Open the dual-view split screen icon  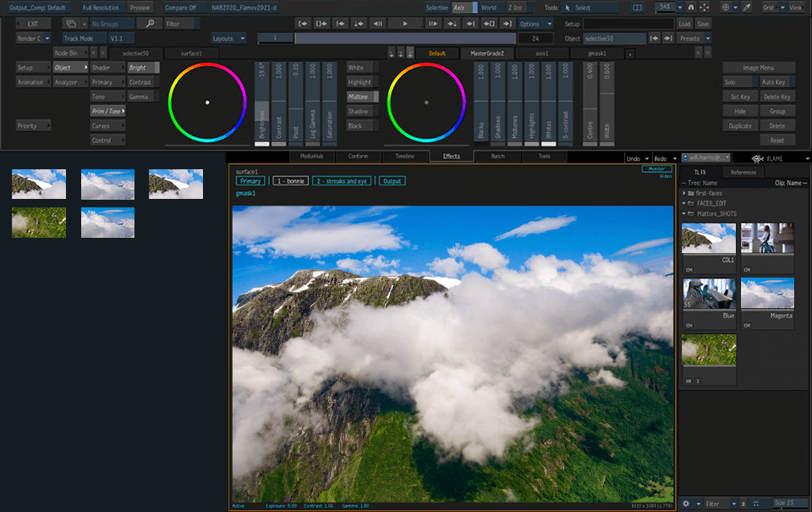point(637,8)
